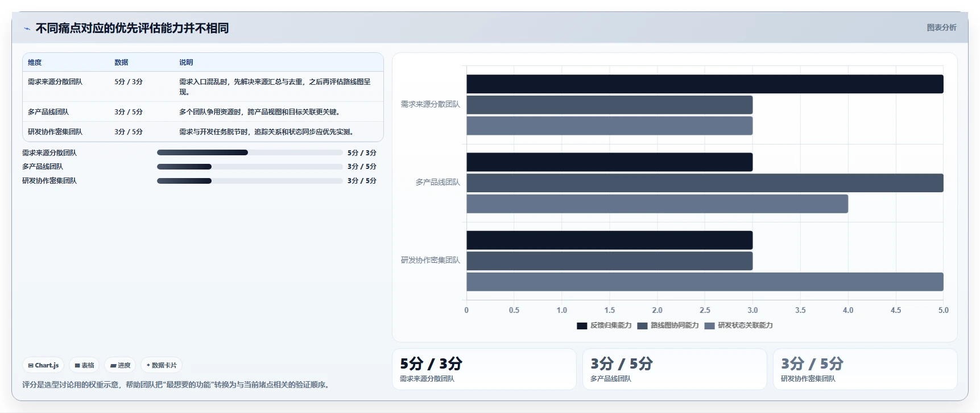Click the footnote starting 评分是选型讨论用的权重示意
This screenshot has width=980, height=413.
click(177, 385)
